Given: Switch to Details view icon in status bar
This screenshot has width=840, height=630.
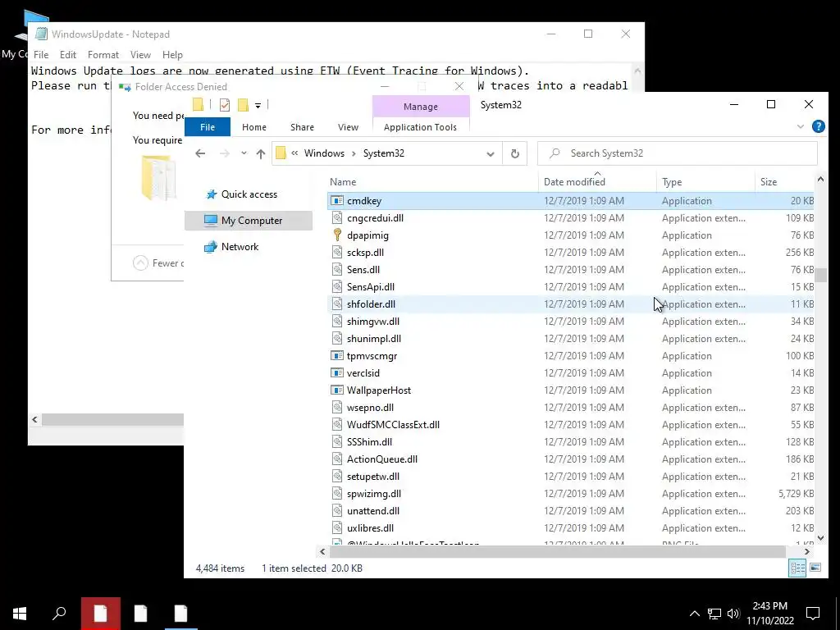Looking at the screenshot, I should point(797,568).
